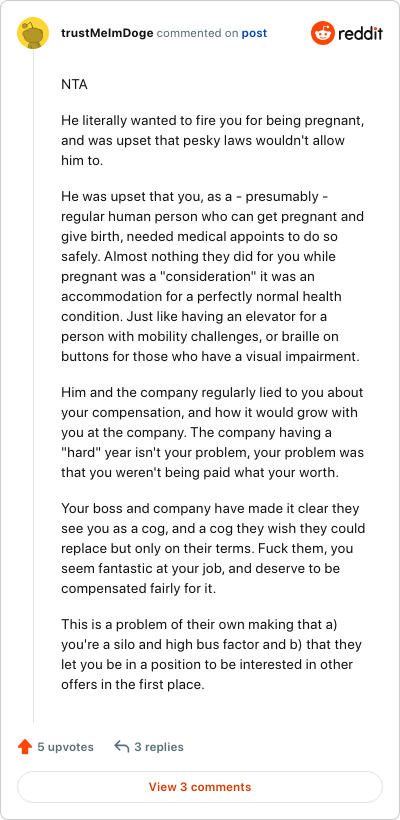
Task: Open the "3 replies" link
Action: point(159,747)
